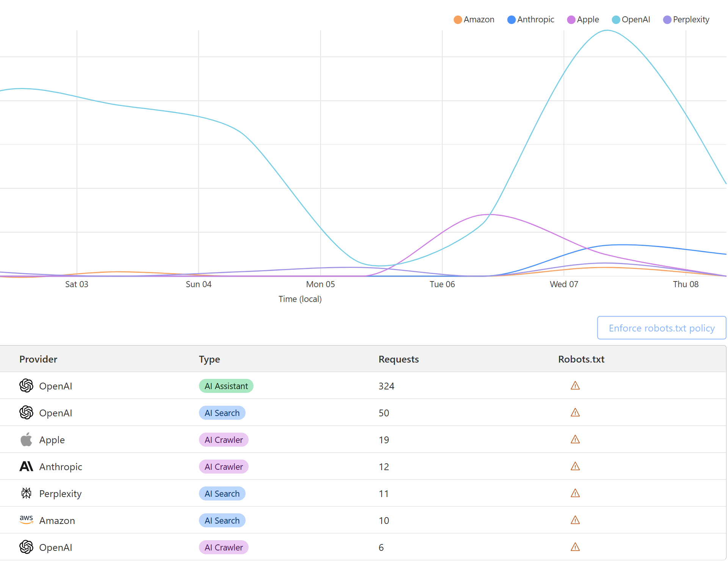Click the Sat 03 axis label
This screenshot has height=566, width=728.
(77, 284)
